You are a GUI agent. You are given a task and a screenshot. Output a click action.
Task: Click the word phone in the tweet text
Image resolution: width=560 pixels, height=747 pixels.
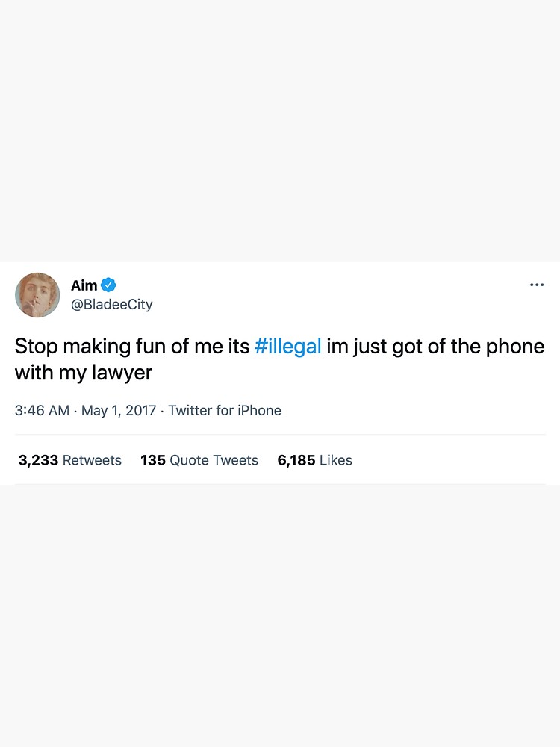click(514, 347)
